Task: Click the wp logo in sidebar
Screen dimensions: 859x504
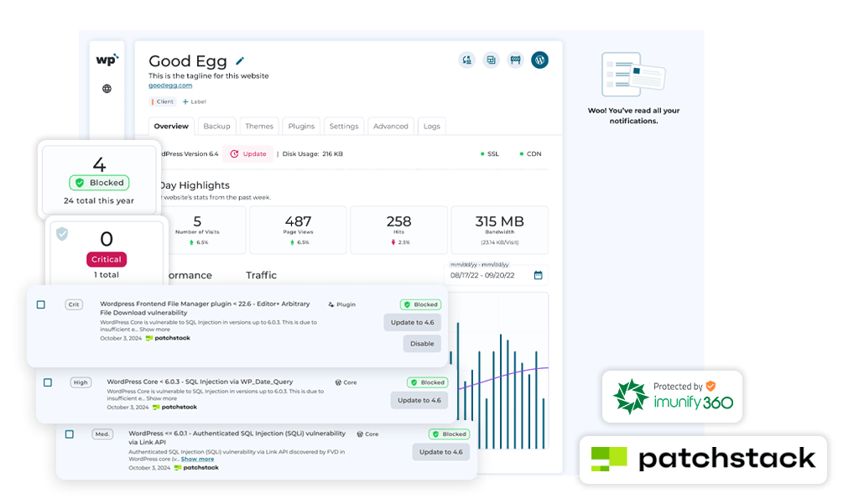Action: tap(107, 60)
